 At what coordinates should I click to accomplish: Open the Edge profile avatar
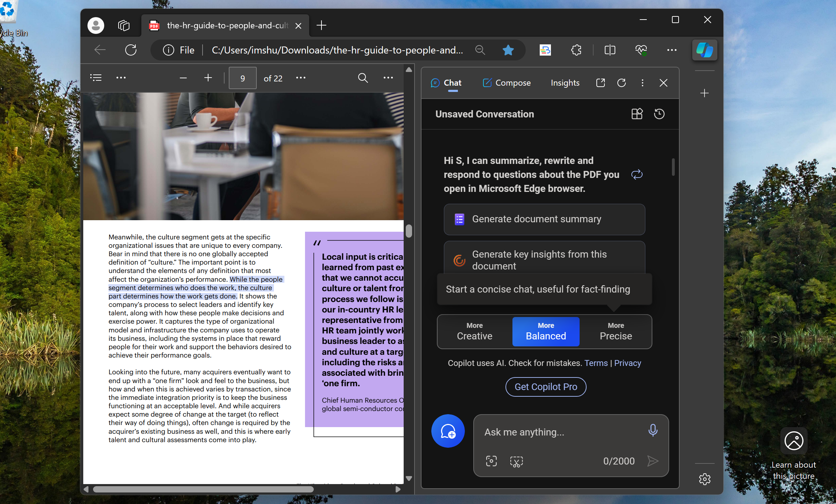pos(96,26)
